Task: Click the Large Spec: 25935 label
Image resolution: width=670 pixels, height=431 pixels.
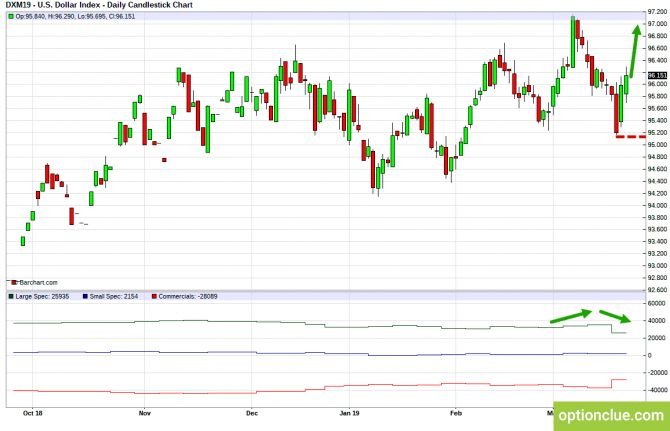Action: [42, 296]
